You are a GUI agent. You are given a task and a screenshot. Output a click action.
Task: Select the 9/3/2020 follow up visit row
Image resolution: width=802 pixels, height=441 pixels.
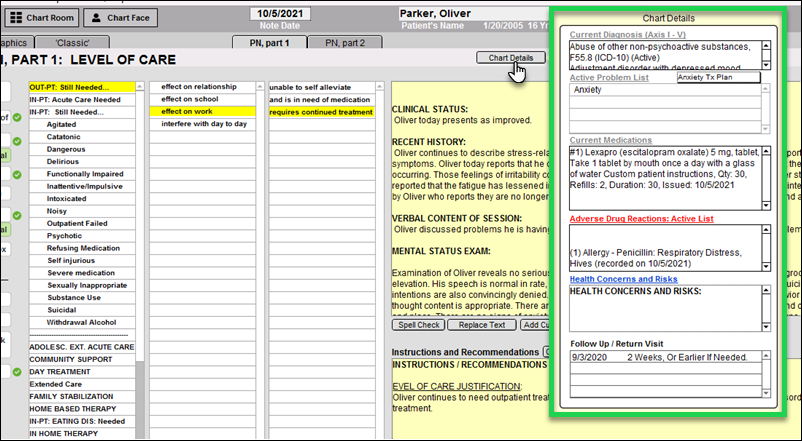click(x=590, y=357)
